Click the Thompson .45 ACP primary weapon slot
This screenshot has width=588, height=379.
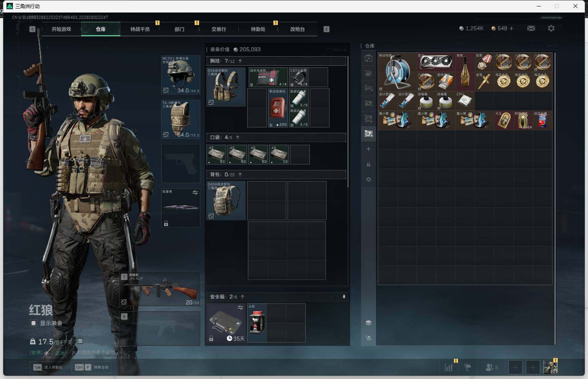coord(160,289)
